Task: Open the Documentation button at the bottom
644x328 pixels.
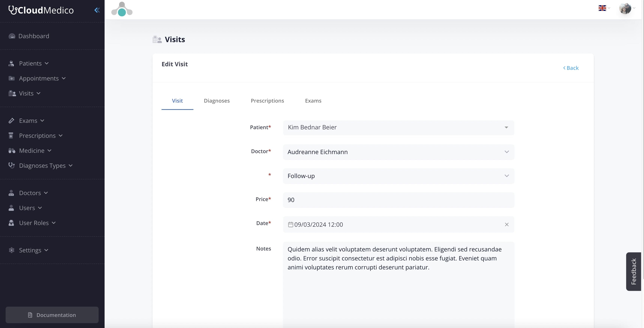Action: (x=52, y=315)
